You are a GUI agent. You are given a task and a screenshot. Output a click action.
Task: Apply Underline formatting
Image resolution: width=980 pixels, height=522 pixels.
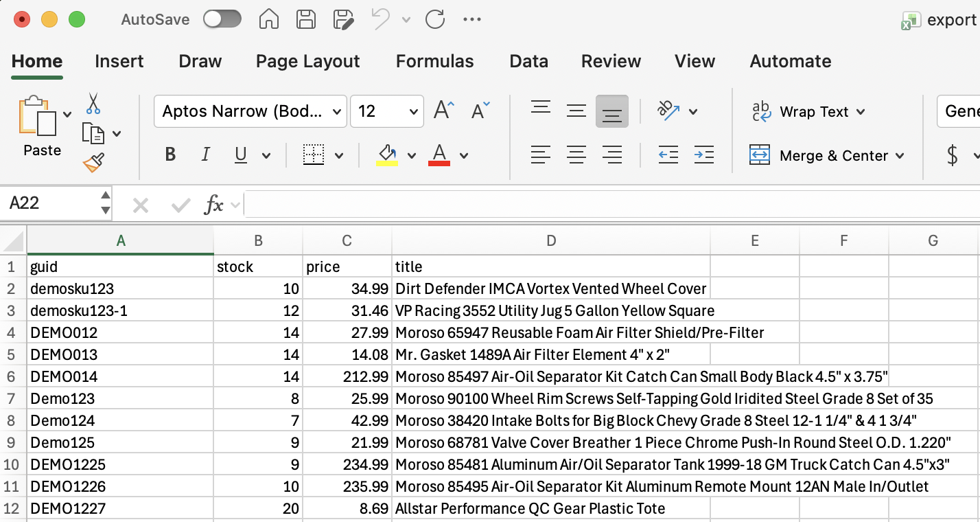pyautogui.click(x=240, y=155)
